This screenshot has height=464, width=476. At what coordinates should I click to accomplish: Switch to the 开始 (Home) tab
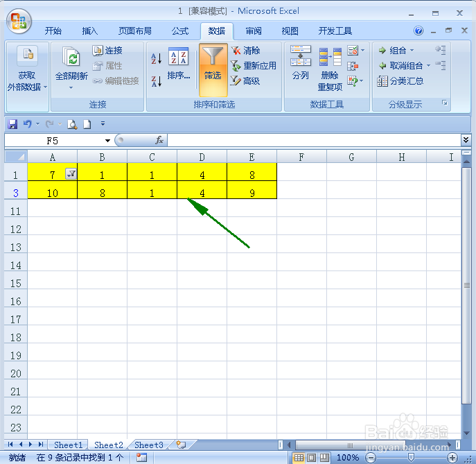click(53, 31)
